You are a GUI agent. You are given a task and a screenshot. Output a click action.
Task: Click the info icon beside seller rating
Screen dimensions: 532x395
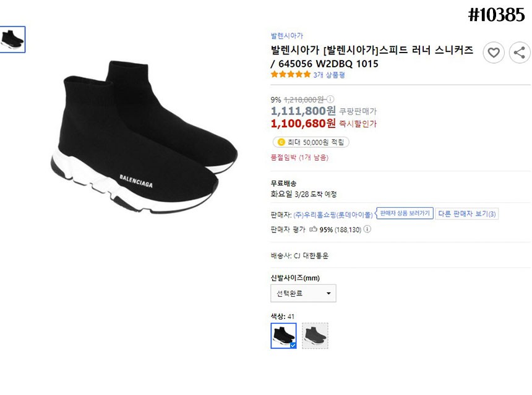[367, 229]
